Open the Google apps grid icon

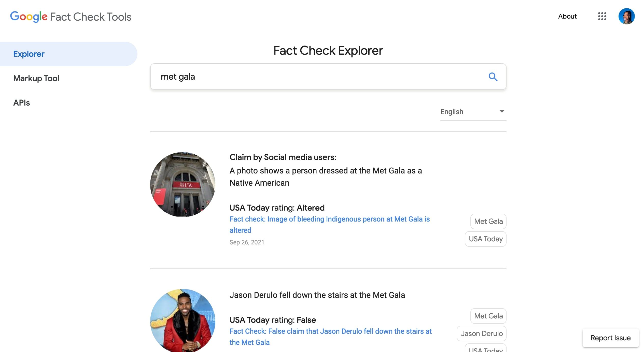[603, 16]
